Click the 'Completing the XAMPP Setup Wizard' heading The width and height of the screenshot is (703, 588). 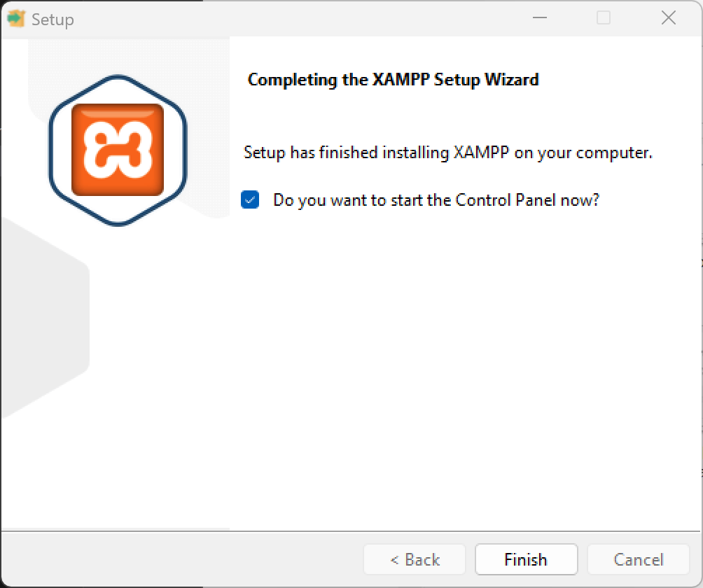tap(394, 80)
